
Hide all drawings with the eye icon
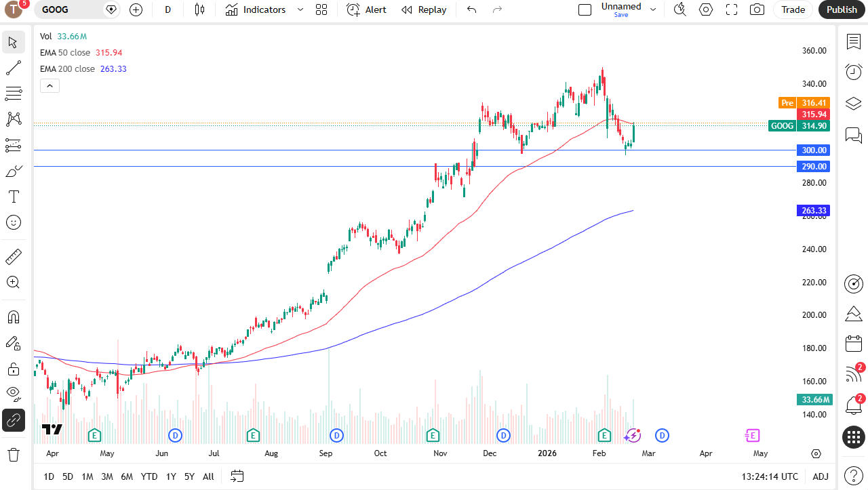click(x=14, y=394)
